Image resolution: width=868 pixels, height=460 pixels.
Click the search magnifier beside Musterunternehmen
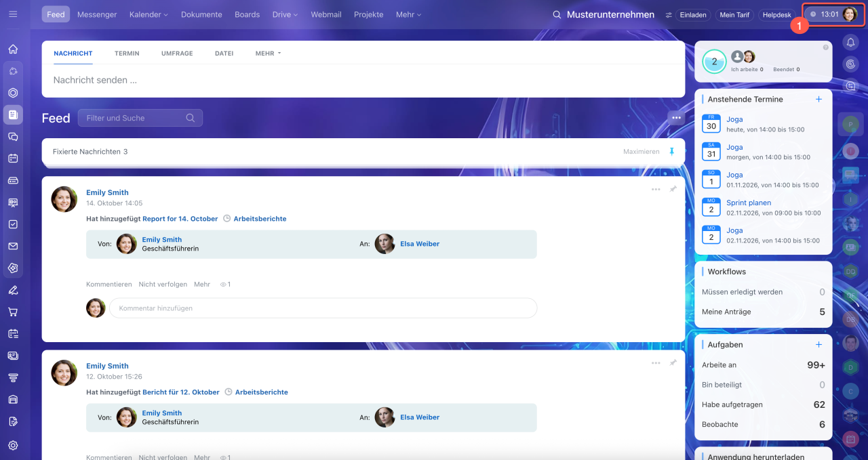[x=557, y=14]
